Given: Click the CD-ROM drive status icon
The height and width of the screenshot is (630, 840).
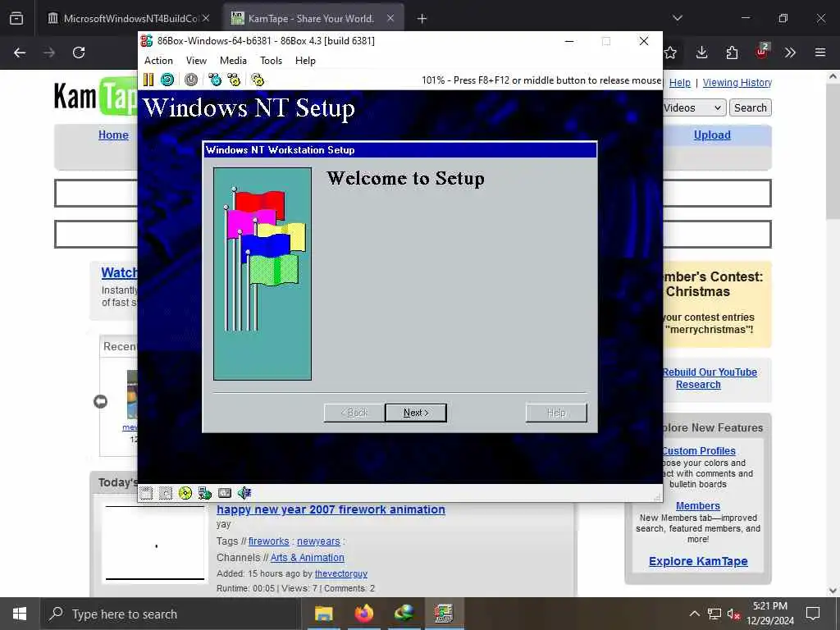Looking at the screenshot, I should coord(185,493).
